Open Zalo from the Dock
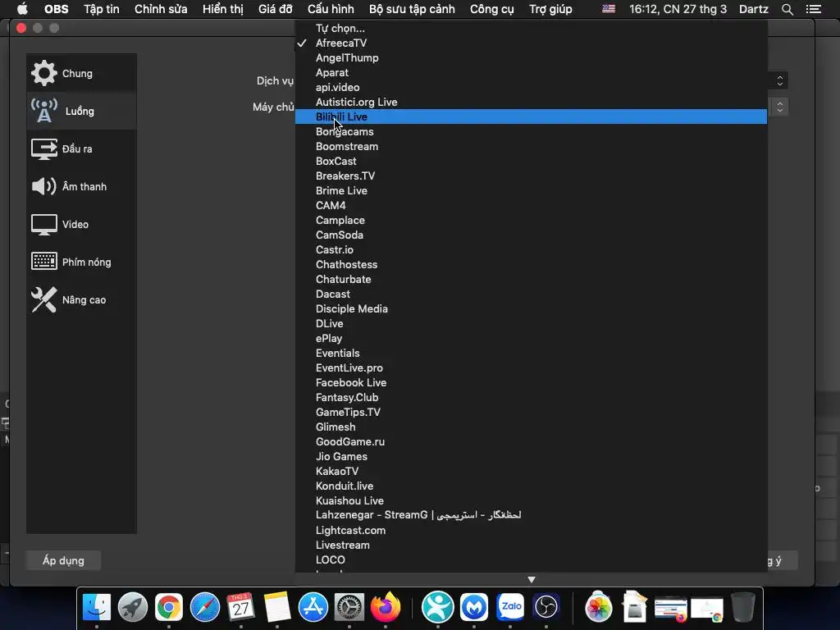 pyautogui.click(x=510, y=607)
